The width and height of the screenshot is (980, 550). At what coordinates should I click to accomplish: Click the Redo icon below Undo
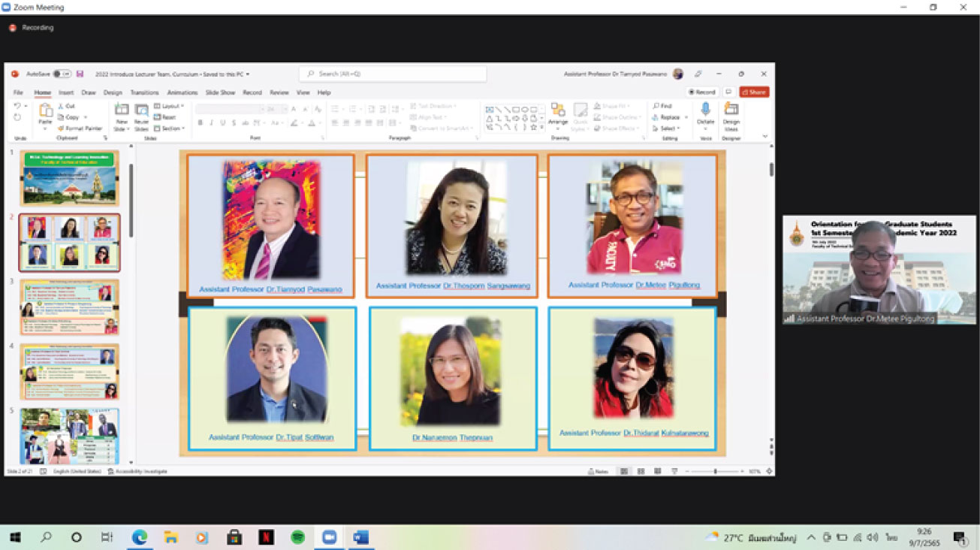point(17,117)
